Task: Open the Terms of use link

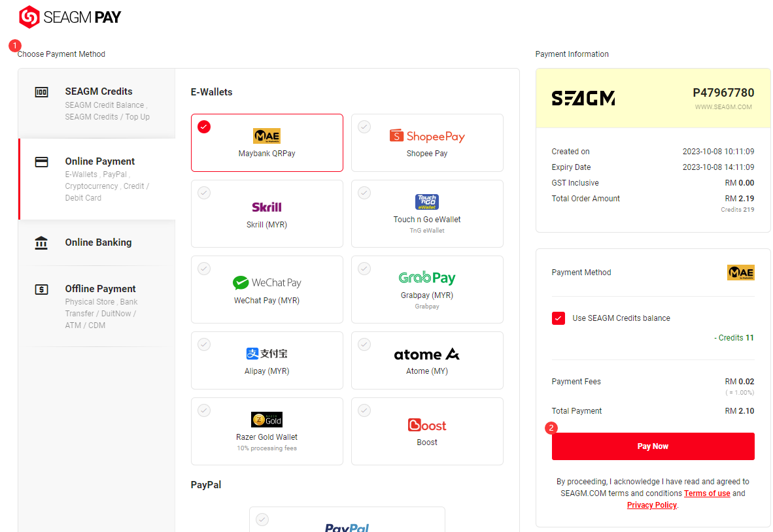Action: (x=707, y=493)
